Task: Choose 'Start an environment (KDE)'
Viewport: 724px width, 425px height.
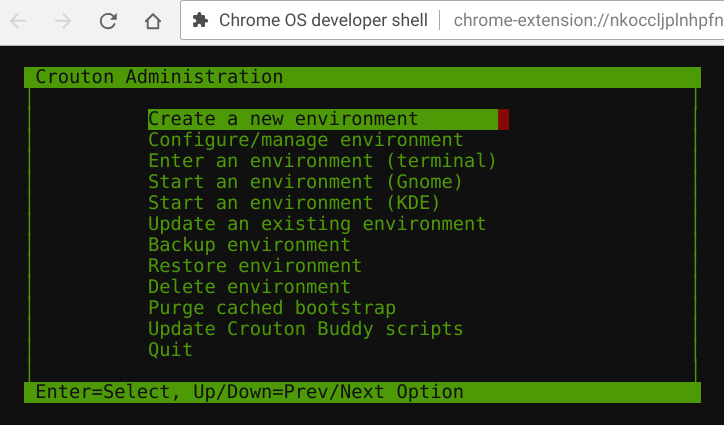Action: 294,203
